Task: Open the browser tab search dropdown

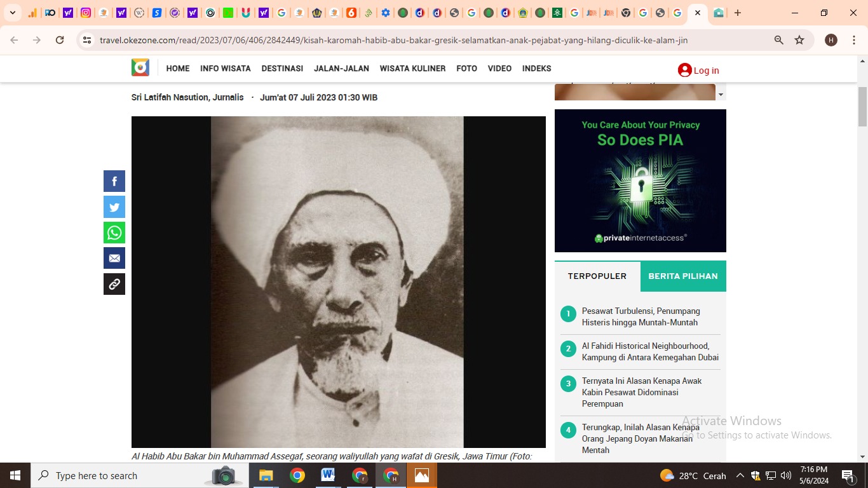Action: 12,12
